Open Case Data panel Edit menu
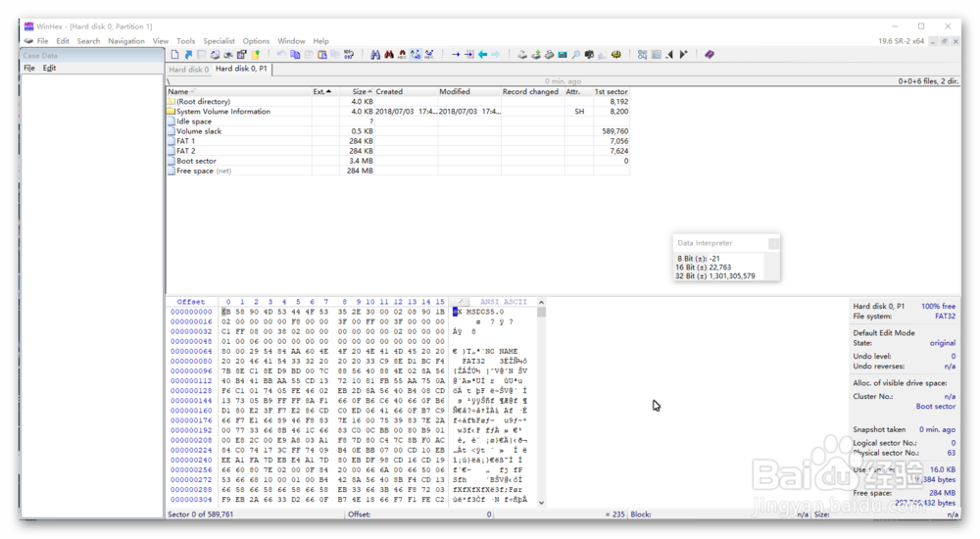 (x=49, y=68)
